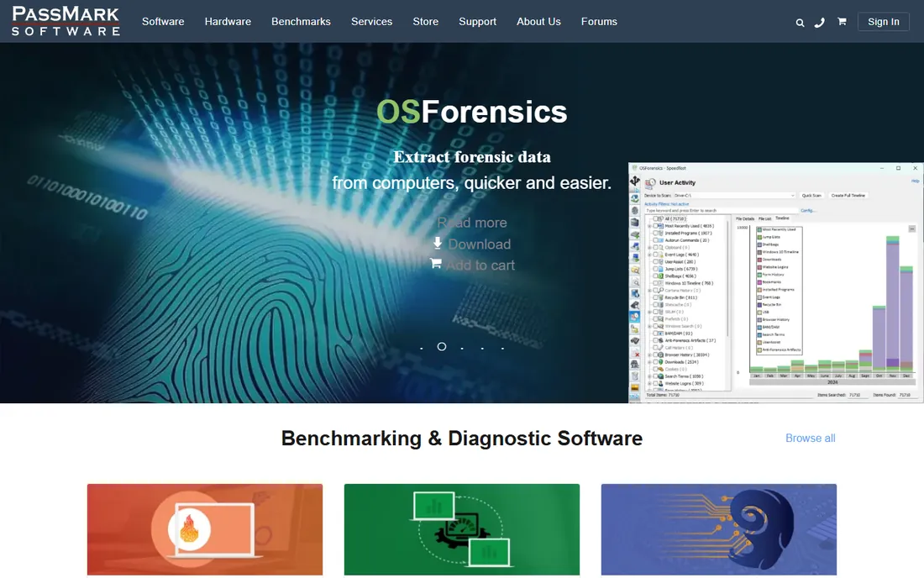Open the Software menu
This screenshot has width=924, height=578.
(163, 21)
